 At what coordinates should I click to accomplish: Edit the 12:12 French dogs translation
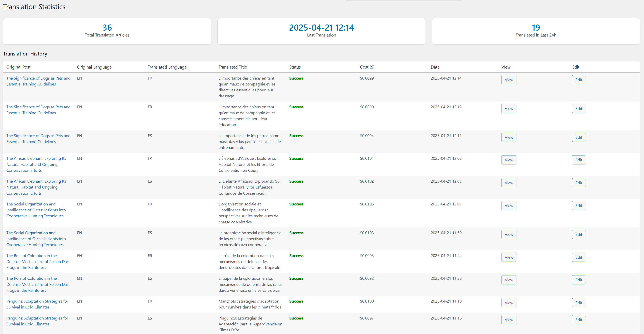click(579, 108)
